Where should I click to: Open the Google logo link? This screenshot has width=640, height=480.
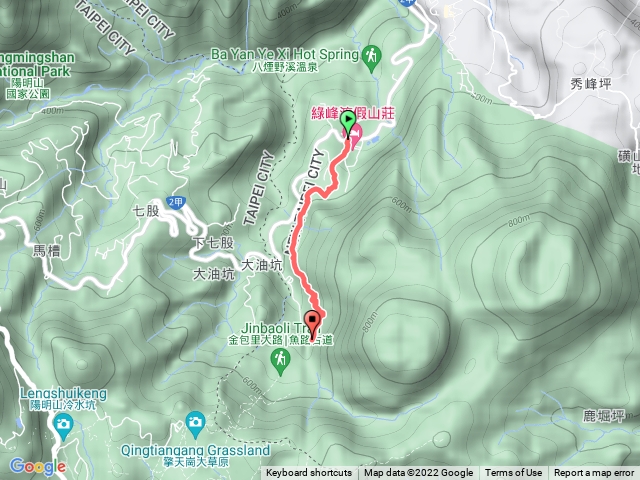pos(38,467)
